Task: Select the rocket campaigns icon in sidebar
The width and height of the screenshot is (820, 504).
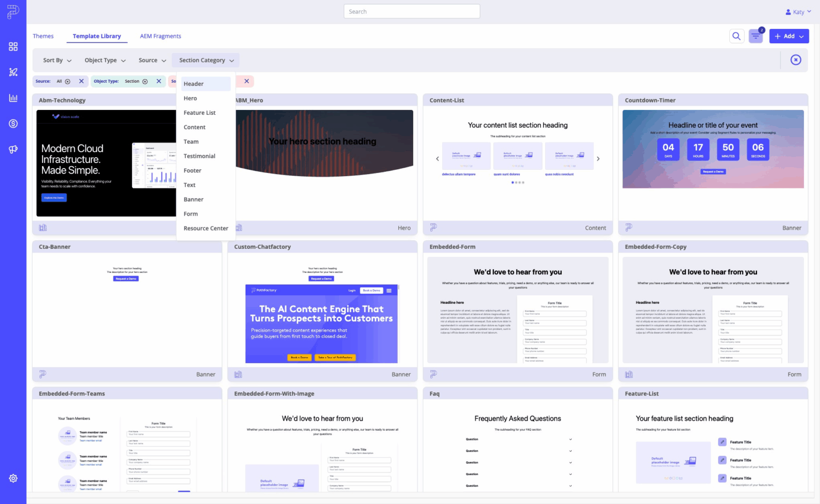Action: [13, 72]
